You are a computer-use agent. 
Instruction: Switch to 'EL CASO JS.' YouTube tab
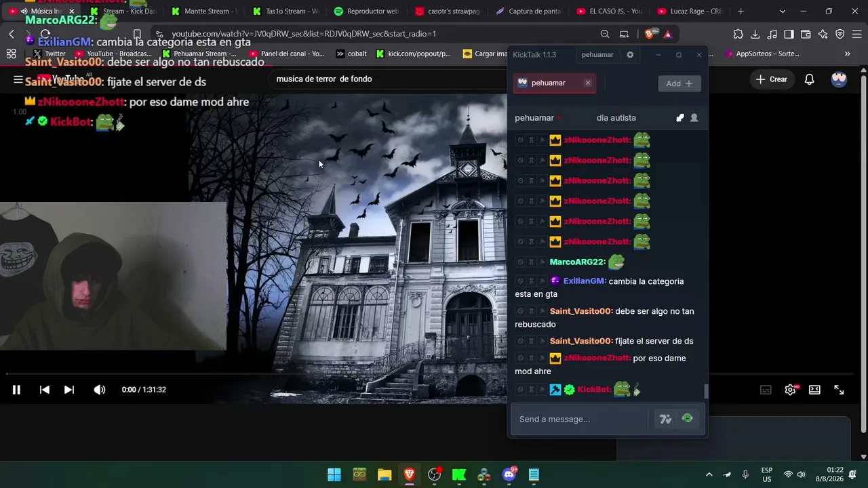point(609,12)
